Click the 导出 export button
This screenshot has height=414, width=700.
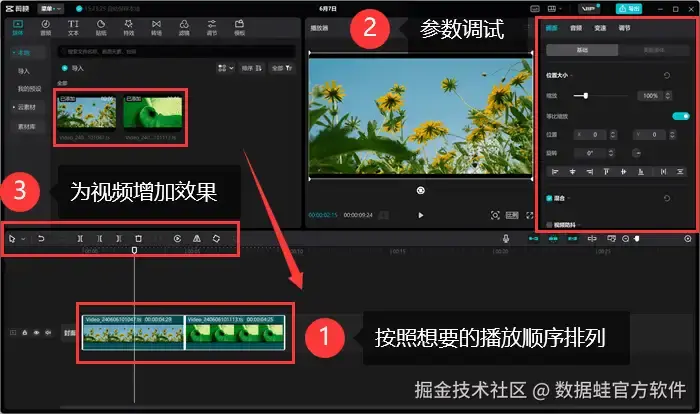click(x=629, y=8)
